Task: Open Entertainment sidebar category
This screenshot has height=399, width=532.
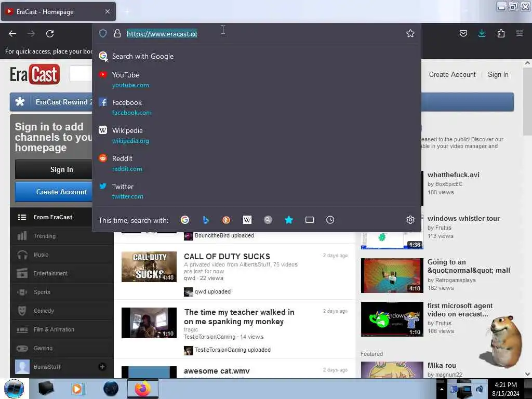Action: [x=62, y=273]
